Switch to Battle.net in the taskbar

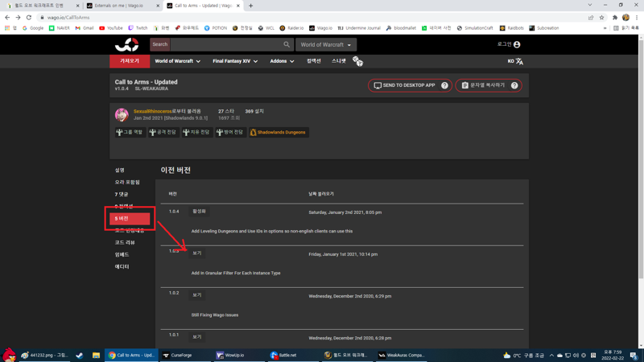click(x=292, y=355)
